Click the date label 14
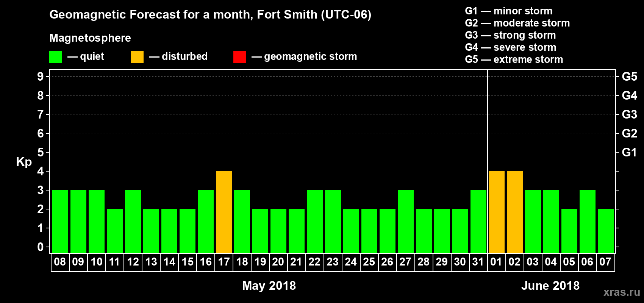This screenshot has width=644, height=303. (169, 262)
